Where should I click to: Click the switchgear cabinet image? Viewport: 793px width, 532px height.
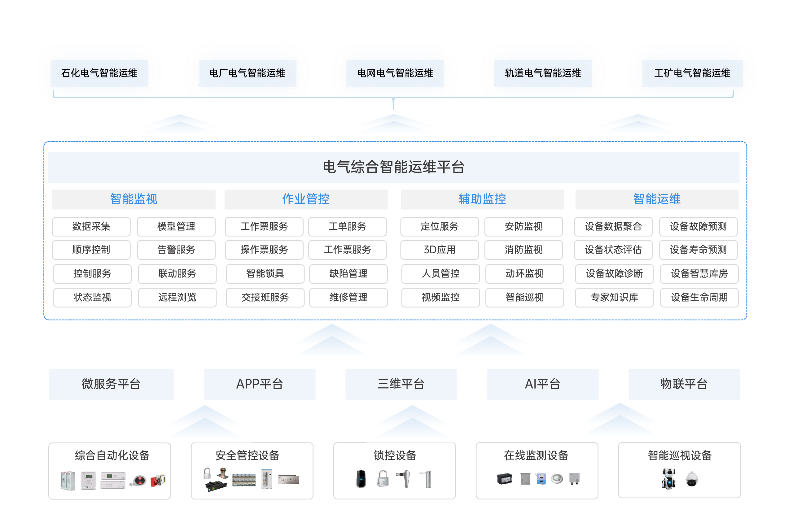tap(68, 480)
